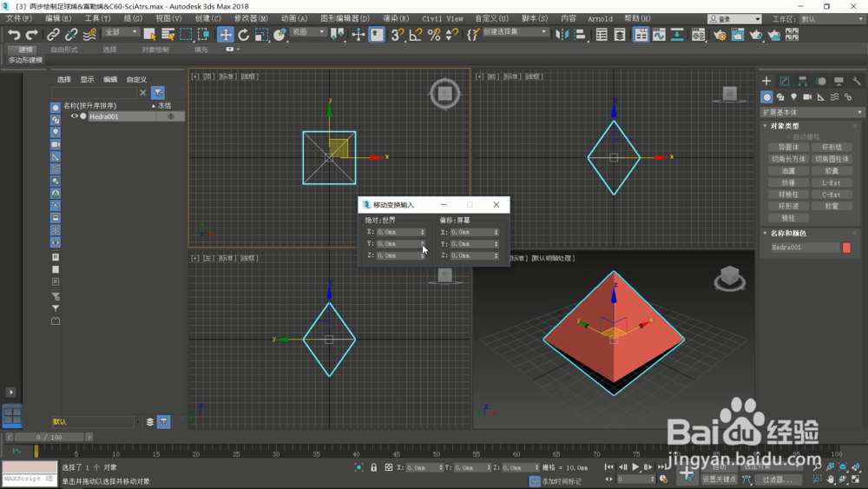Click the Mirror tool icon
The height and width of the screenshot is (489, 868).
pyautogui.click(x=562, y=35)
